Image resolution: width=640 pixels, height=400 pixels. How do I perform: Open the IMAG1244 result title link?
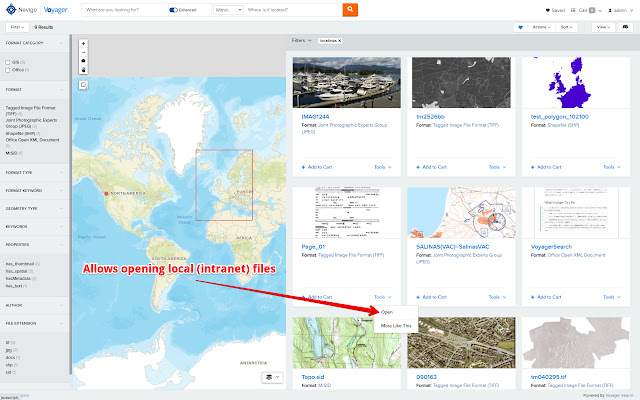(315, 117)
